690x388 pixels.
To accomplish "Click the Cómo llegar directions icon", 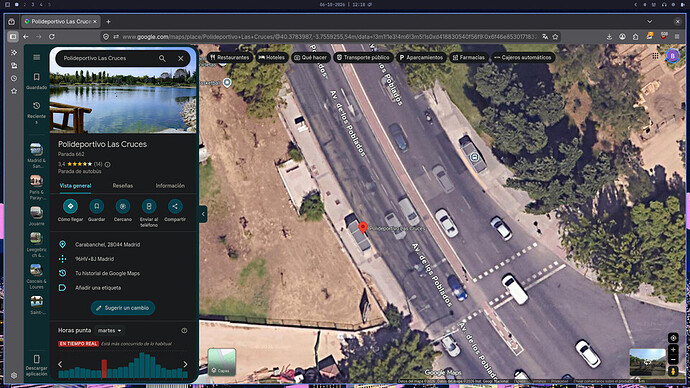I will tap(70, 206).
